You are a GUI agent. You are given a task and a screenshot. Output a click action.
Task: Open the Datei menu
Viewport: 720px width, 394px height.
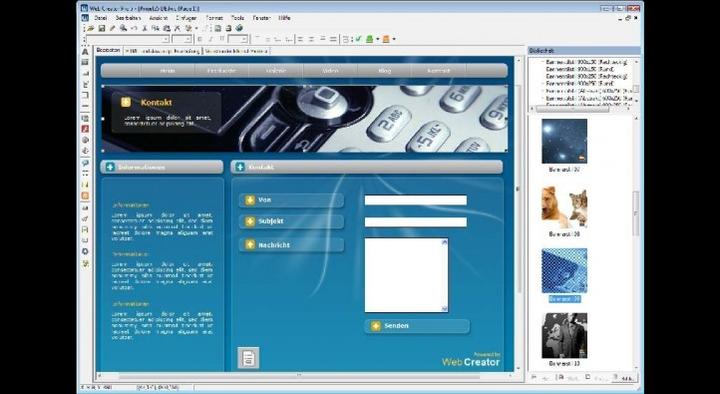(100, 18)
